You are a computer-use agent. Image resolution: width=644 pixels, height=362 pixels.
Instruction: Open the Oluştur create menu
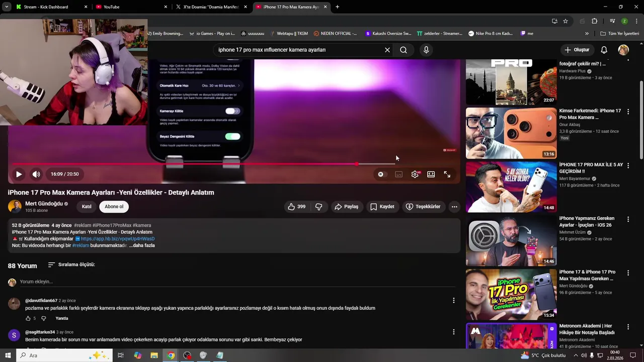coord(577,50)
